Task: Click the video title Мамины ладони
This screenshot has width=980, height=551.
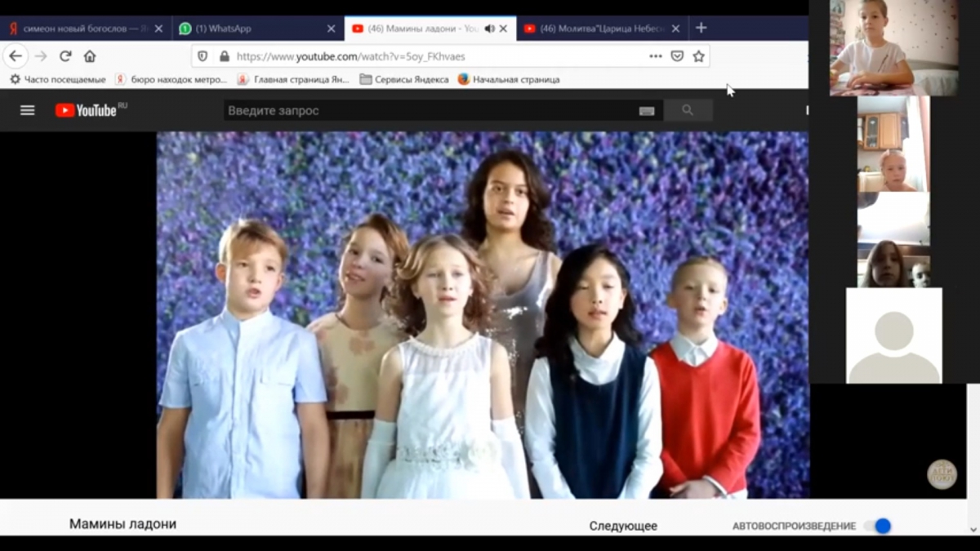Action: click(122, 524)
